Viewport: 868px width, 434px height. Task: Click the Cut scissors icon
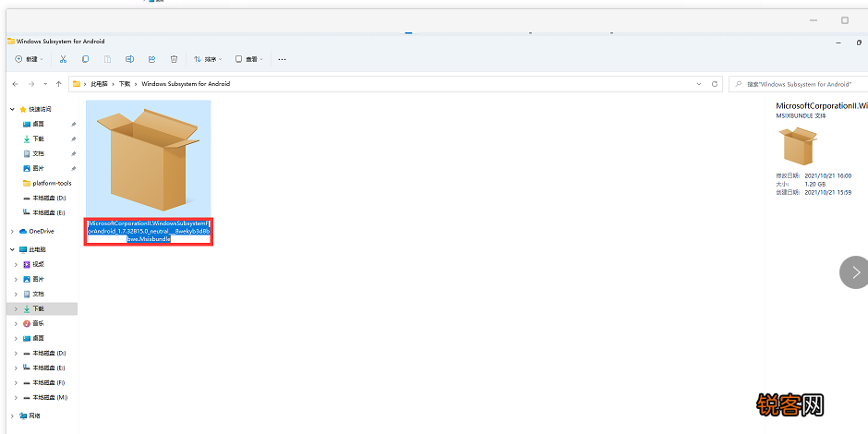(x=63, y=59)
